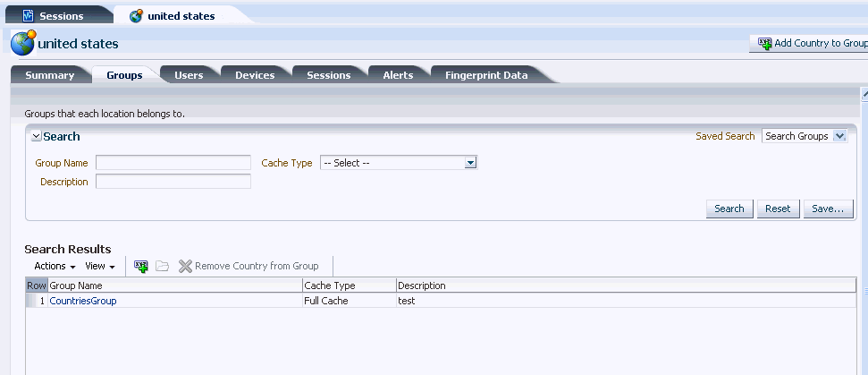Click the greyed folder open icon

pos(162,267)
